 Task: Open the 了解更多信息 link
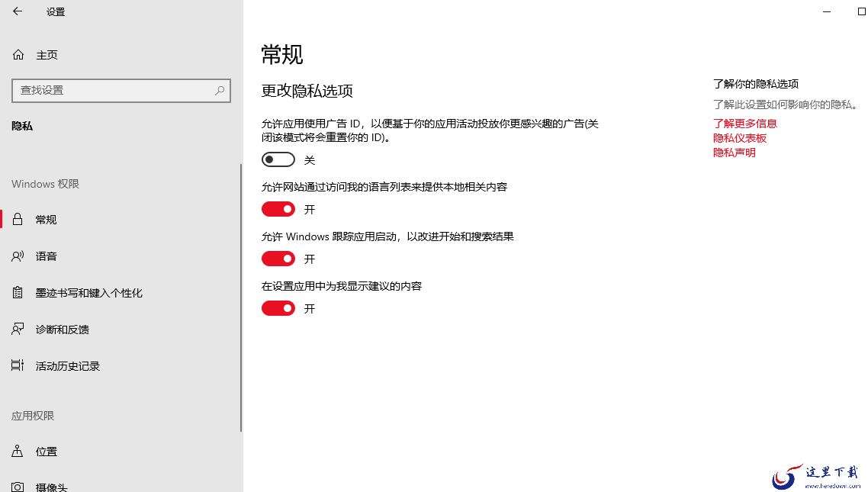[x=744, y=124]
